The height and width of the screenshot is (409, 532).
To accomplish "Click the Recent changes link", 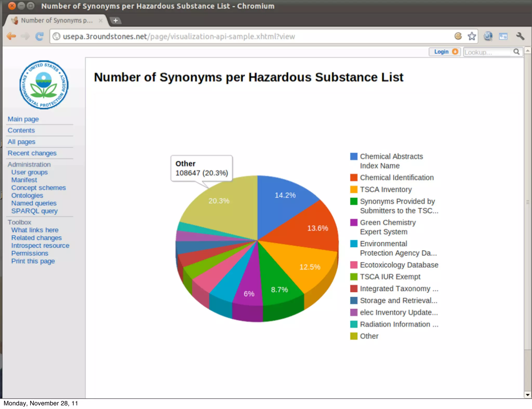I will tap(32, 153).
